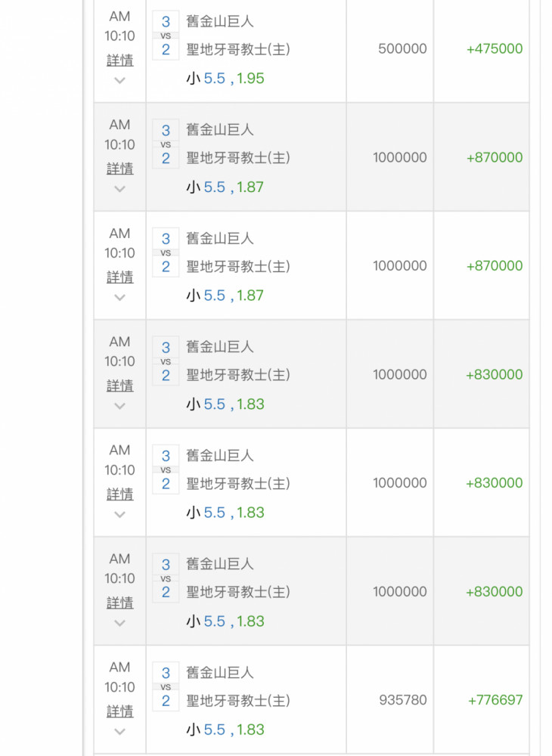This screenshot has height=756, width=552.
Task: Click the 500000 bet amount
Action: pos(402,48)
